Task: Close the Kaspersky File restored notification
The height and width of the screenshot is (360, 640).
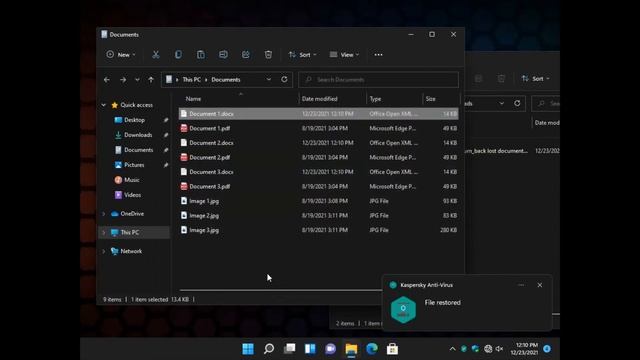Action: (540, 285)
